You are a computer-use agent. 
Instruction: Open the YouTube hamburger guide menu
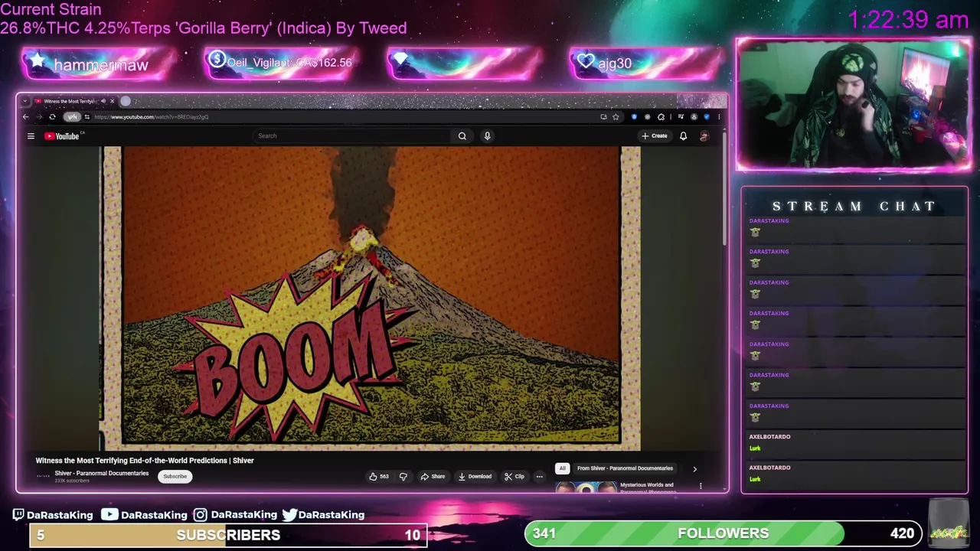click(31, 136)
